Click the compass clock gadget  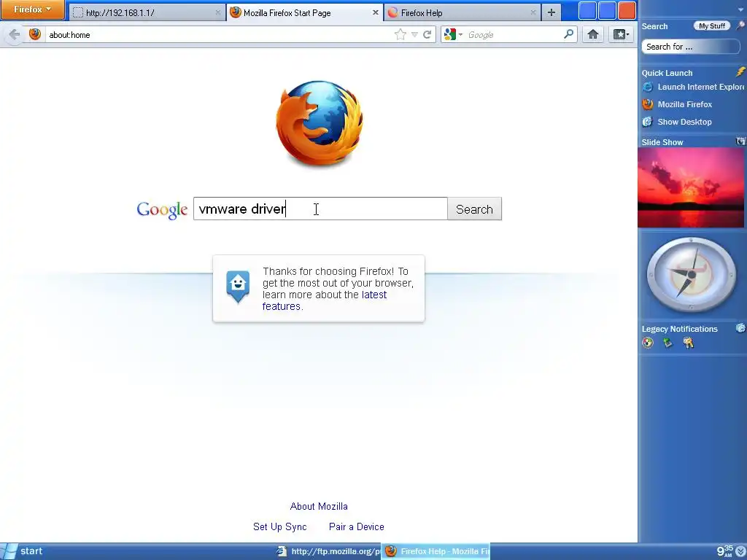point(690,275)
